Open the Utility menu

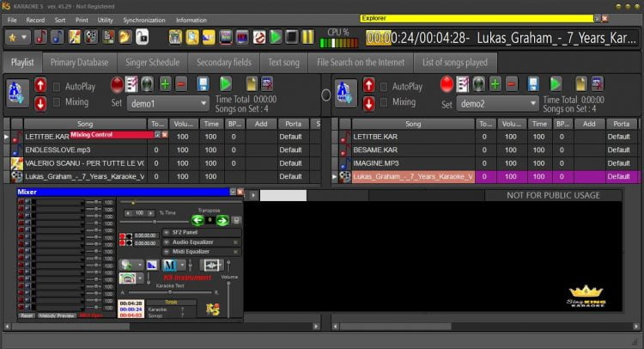(x=105, y=20)
